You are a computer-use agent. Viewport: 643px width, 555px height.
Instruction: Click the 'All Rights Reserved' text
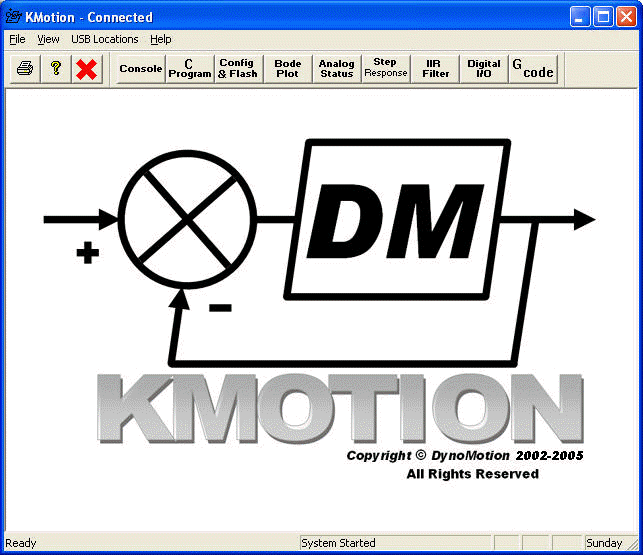472,474
